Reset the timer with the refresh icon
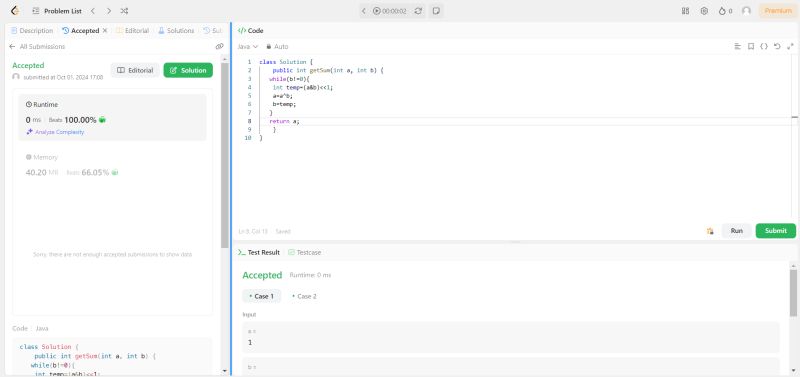The image size is (800, 377). click(418, 11)
